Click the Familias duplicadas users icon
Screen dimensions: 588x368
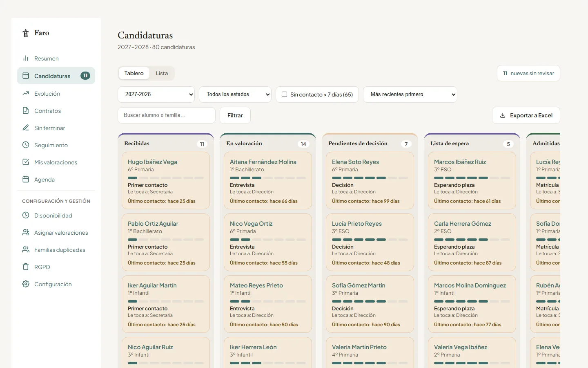[x=26, y=250]
